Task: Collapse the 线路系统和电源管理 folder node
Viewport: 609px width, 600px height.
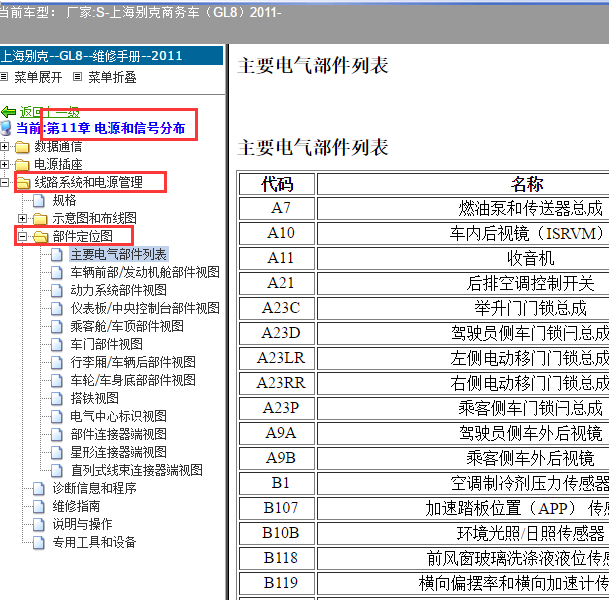Action: 4,182
